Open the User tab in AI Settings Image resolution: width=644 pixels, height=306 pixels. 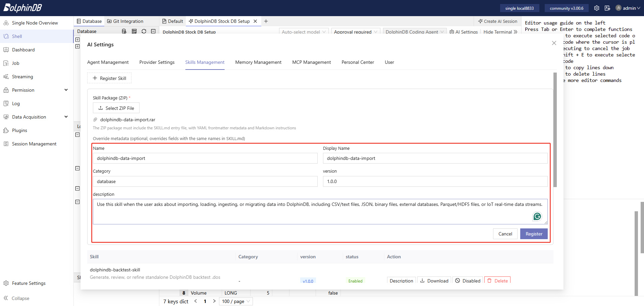(389, 62)
